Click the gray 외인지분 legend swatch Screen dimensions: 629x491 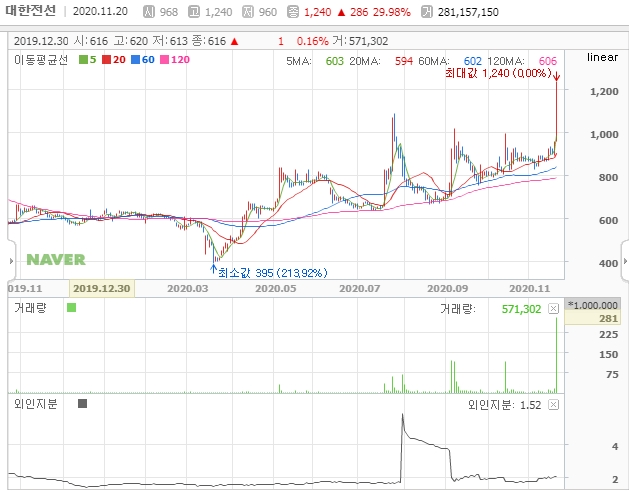click(x=82, y=403)
